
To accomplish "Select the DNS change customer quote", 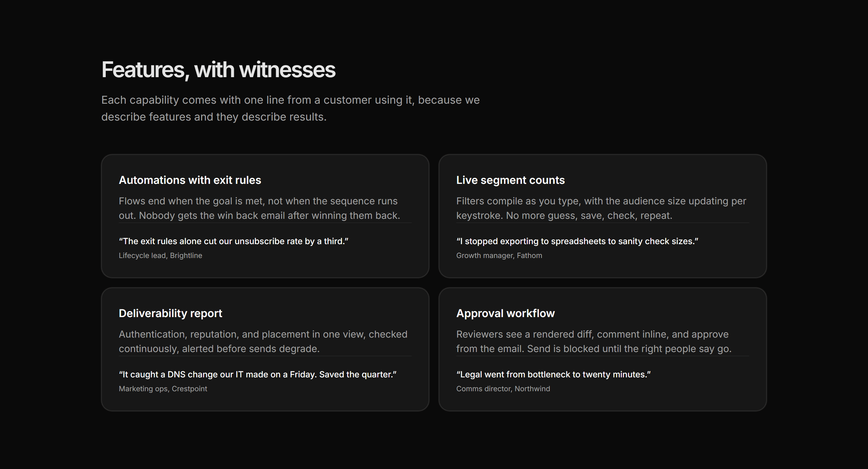I will 258,374.
